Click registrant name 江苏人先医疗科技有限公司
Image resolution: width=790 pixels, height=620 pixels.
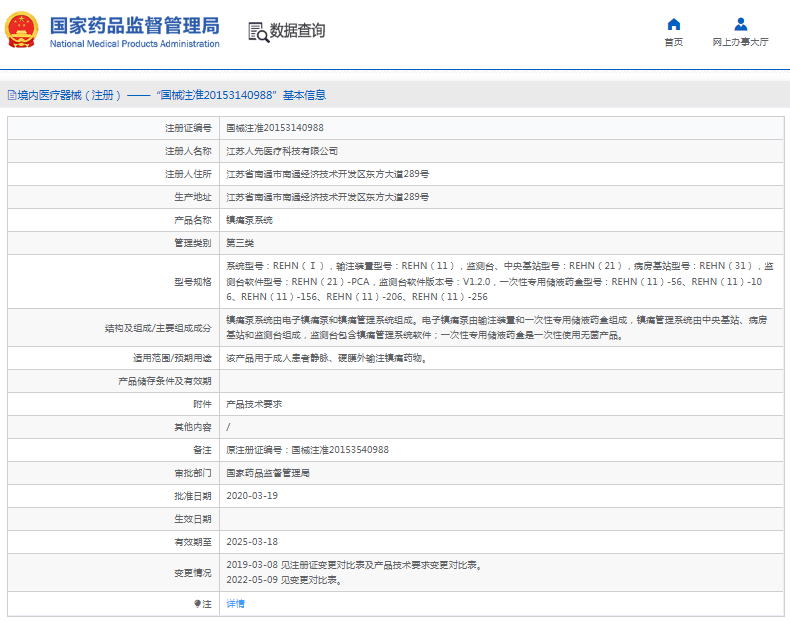pyautogui.click(x=282, y=151)
